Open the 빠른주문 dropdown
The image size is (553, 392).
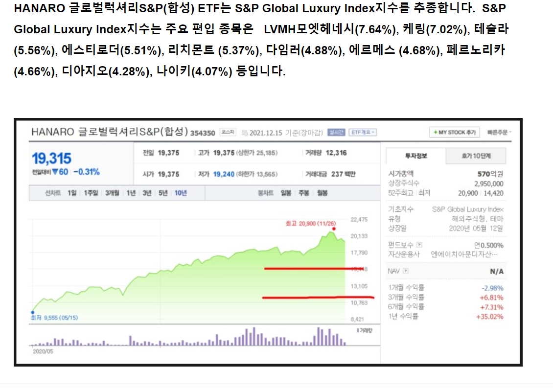coord(499,132)
